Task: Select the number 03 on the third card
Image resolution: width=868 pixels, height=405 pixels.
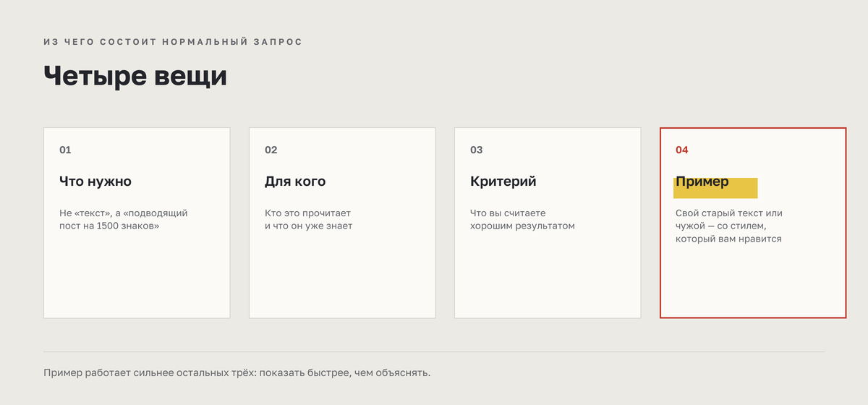Action: (x=476, y=150)
